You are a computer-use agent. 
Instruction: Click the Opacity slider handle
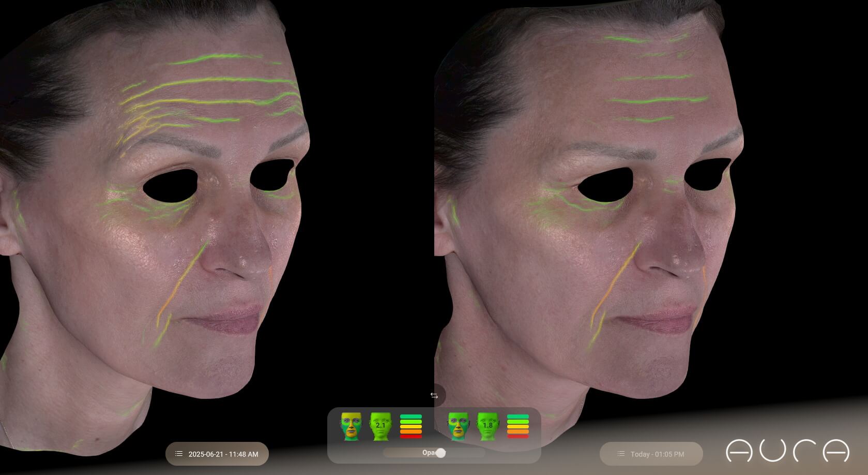click(x=440, y=453)
